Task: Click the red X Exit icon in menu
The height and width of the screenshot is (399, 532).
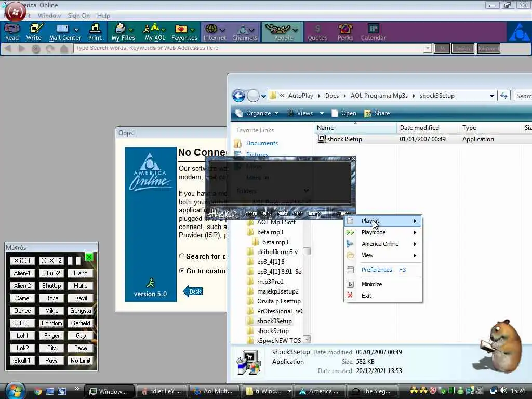Action: 350,296
